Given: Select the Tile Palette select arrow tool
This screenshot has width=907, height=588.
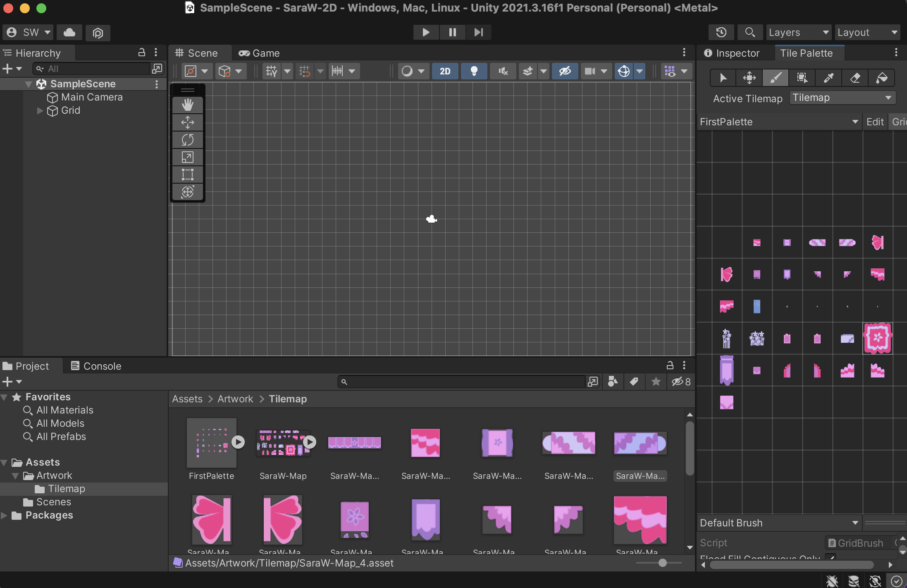Looking at the screenshot, I should [723, 78].
